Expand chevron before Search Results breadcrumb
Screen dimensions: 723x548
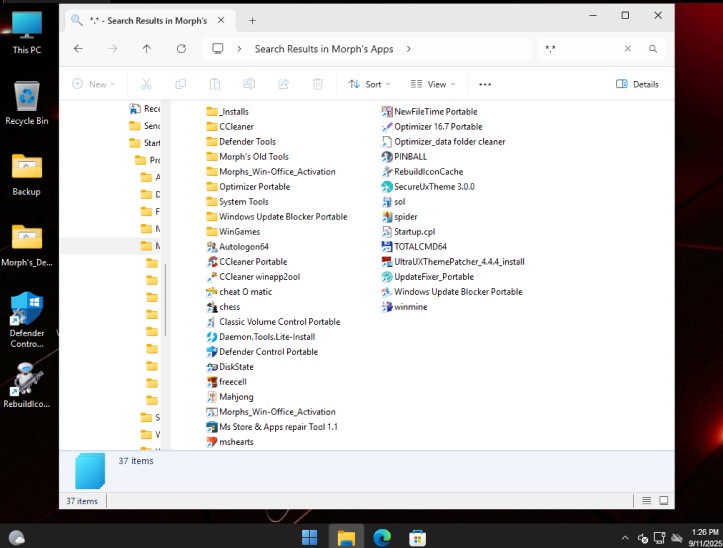[x=239, y=49]
